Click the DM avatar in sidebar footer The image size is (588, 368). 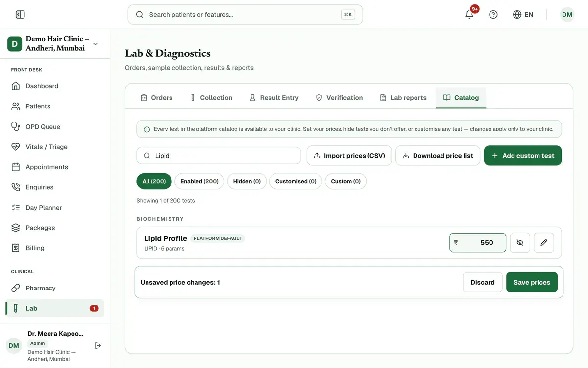point(14,346)
